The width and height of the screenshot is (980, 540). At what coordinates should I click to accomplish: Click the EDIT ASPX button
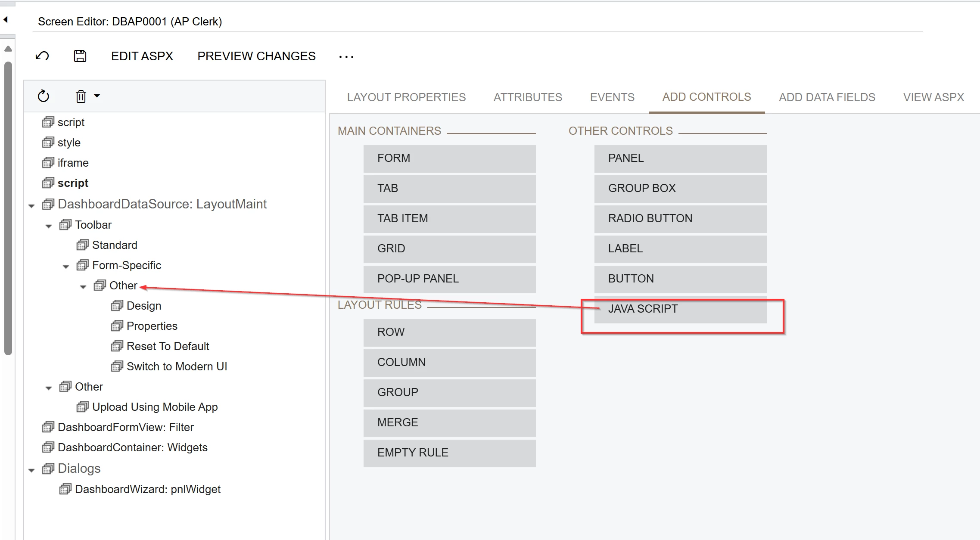tap(142, 56)
